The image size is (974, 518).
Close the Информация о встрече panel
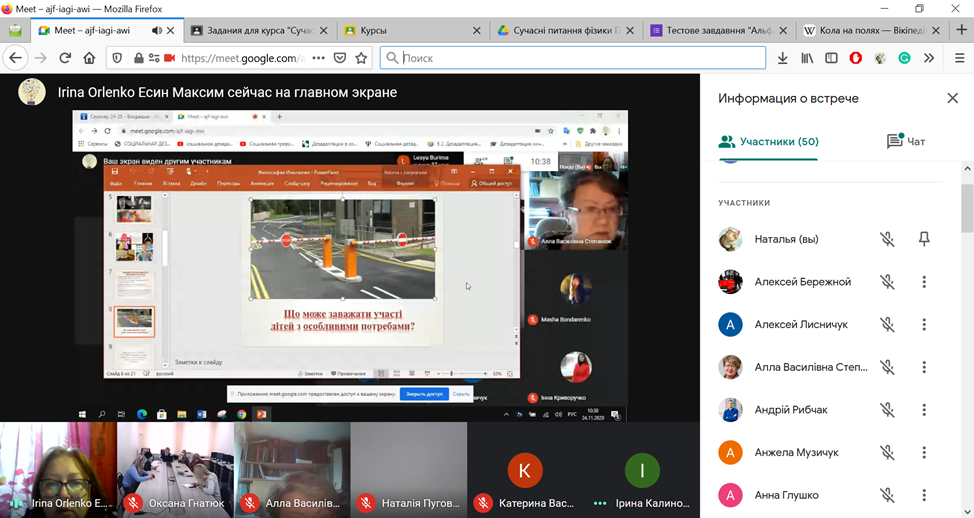pos(952,98)
